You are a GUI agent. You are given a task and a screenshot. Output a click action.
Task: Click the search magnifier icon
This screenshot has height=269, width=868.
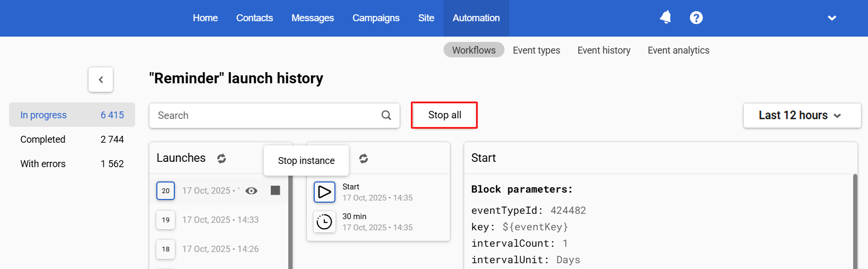pos(386,115)
